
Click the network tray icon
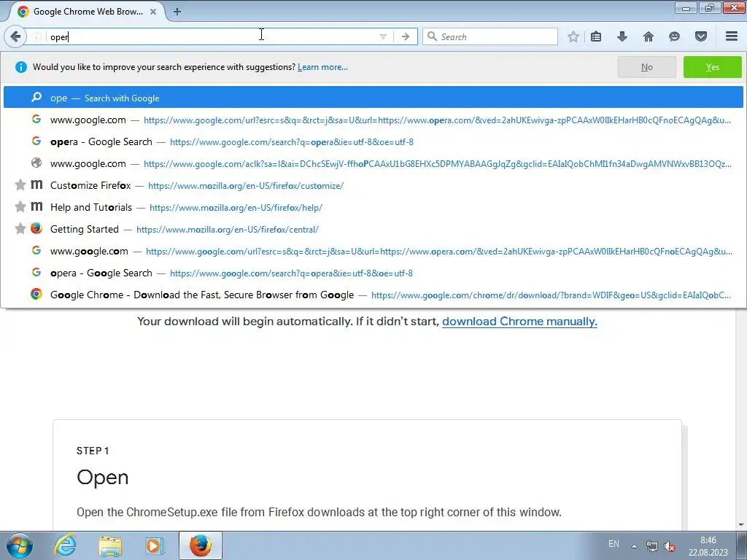(651, 546)
